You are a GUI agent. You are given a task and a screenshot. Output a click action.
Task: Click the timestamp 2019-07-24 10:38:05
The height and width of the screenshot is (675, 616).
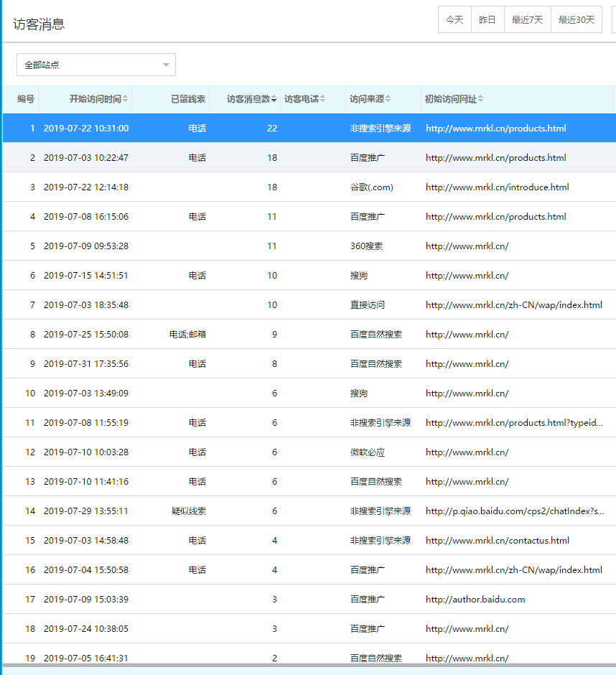pos(86,629)
